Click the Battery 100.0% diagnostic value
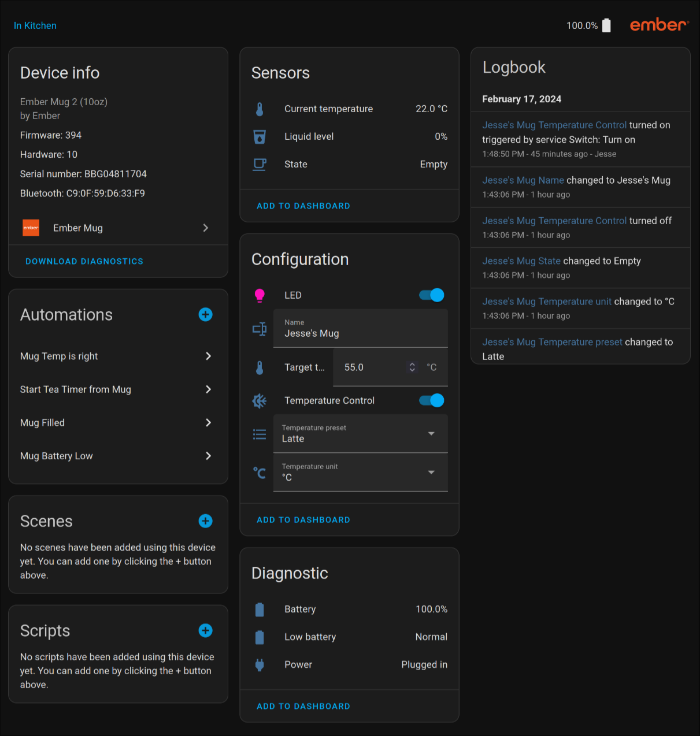Viewport: 700px width, 736px height. pyautogui.click(x=431, y=609)
